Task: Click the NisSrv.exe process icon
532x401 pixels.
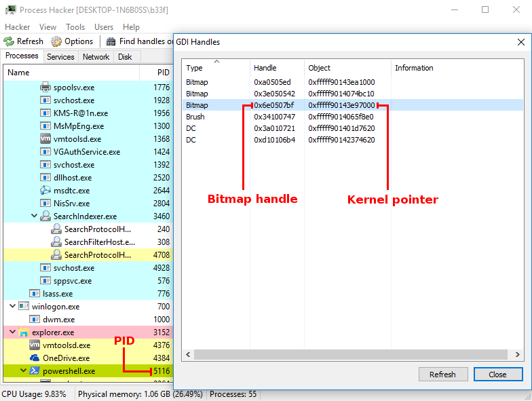Action: (x=45, y=204)
